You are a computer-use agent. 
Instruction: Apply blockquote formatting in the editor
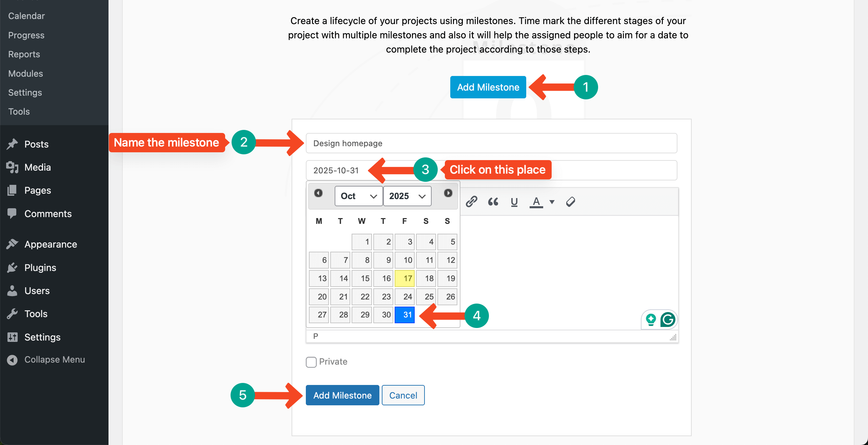[493, 202]
